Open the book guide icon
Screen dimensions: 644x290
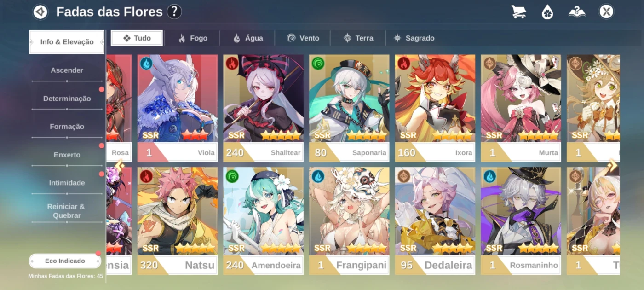577,12
